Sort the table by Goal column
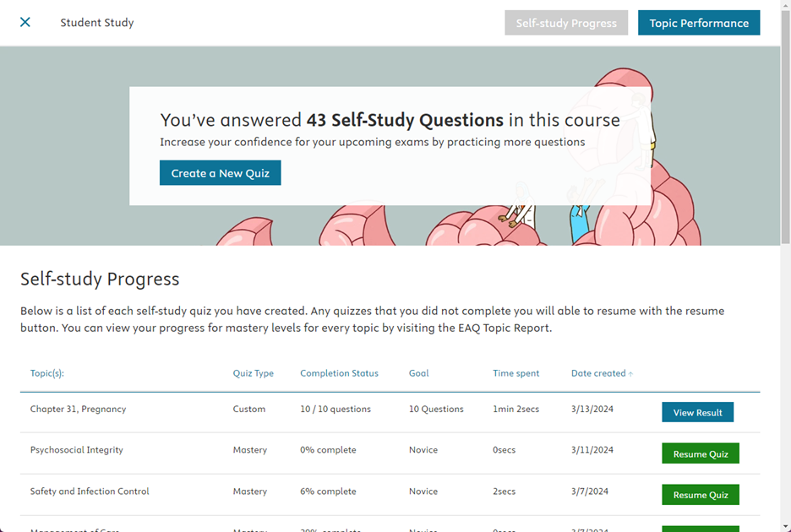 (418, 372)
